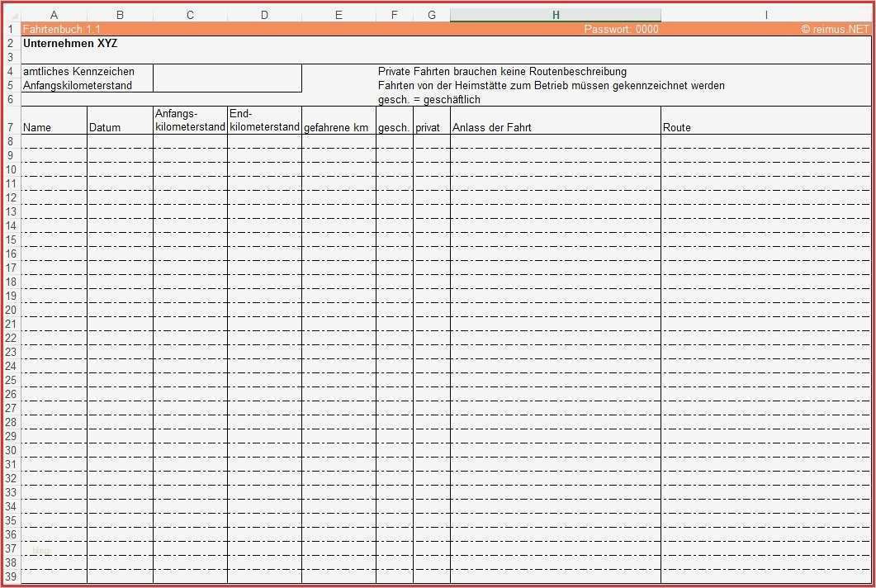Click the Anfangskilometerstand label cell in row 5
This screenshot has width=876, height=588.
click(x=88, y=85)
